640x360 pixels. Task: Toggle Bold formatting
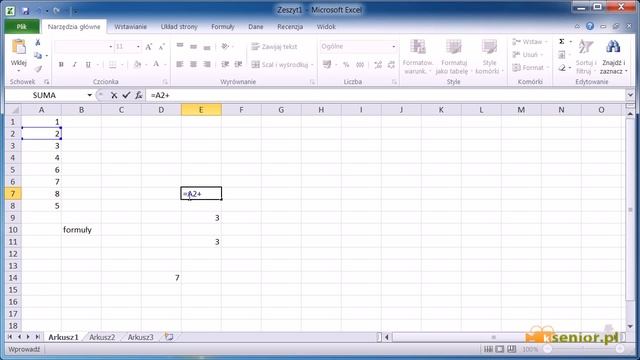click(61, 64)
